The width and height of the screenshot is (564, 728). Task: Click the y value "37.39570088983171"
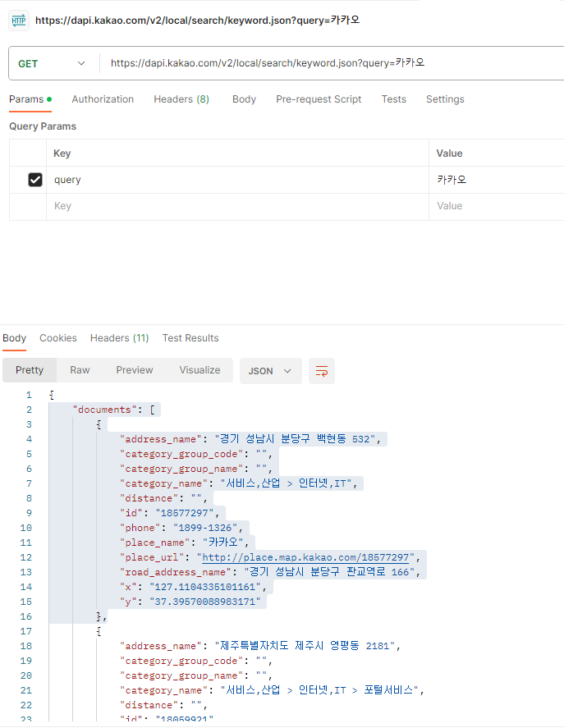tap(205, 602)
